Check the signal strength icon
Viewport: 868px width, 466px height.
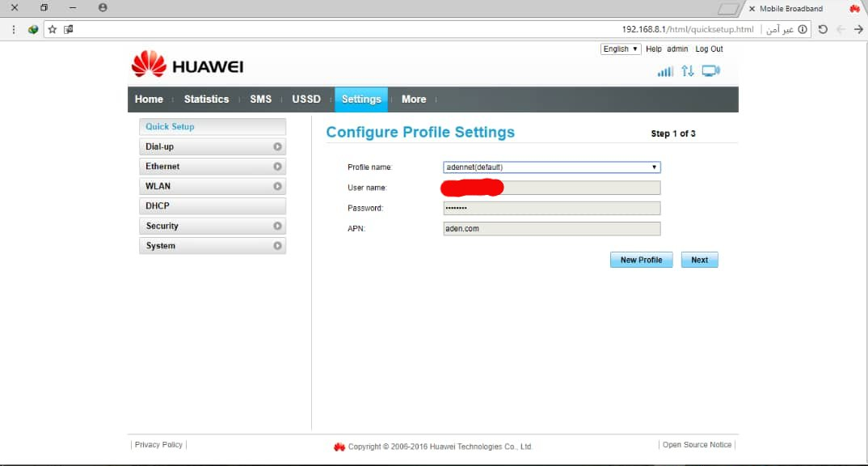point(665,71)
